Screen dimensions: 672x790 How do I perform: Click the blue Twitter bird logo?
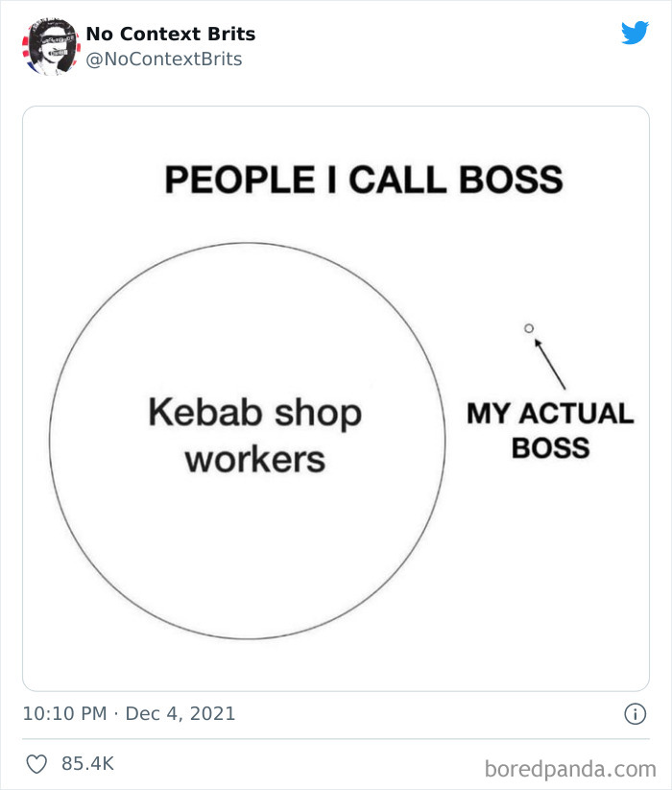coord(635,34)
